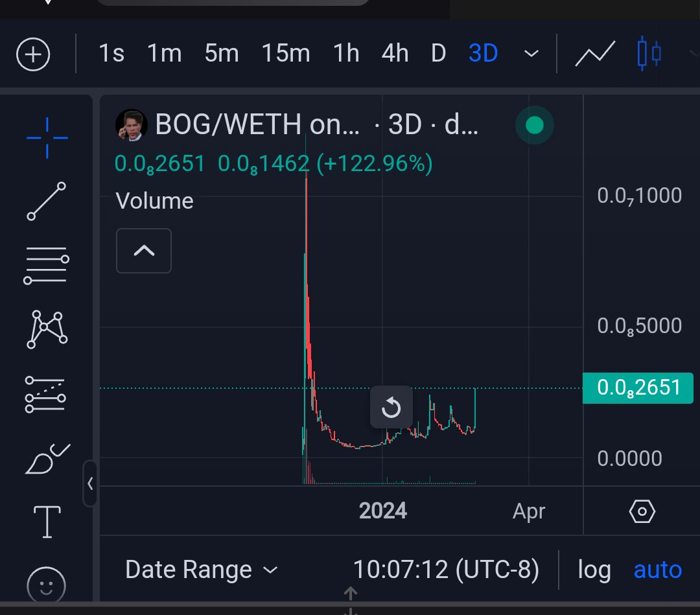
Task: Open chart settings hexagon gear icon
Action: coord(642,511)
